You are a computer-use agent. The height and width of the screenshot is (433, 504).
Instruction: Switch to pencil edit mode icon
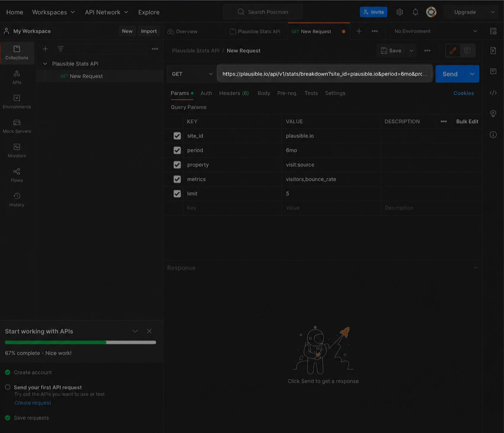click(453, 51)
